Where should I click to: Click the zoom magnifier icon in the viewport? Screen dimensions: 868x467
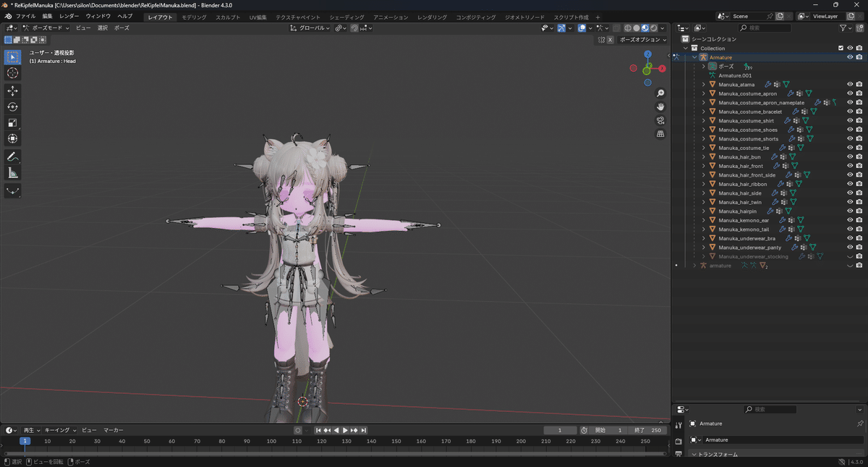click(660, 93)
